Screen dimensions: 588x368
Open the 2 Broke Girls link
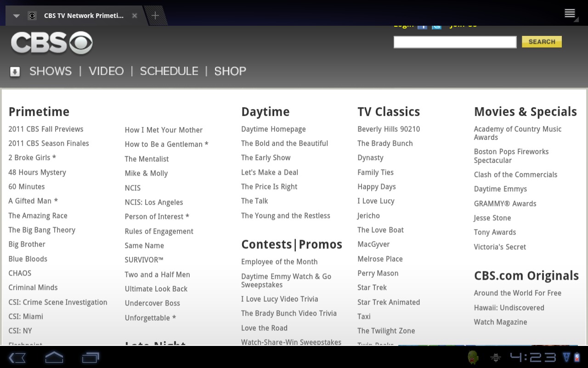[32, 158]
